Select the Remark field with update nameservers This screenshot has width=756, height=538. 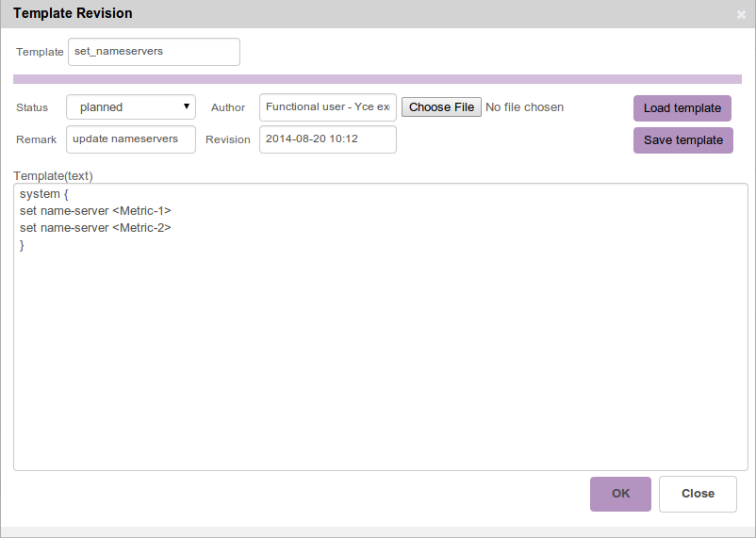tap(130, 139)
